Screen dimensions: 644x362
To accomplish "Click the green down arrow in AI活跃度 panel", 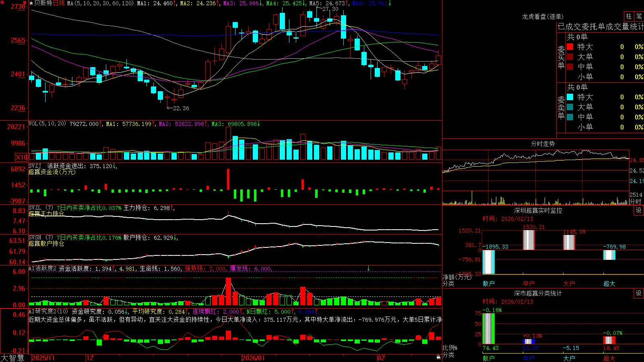I will 368,268.
